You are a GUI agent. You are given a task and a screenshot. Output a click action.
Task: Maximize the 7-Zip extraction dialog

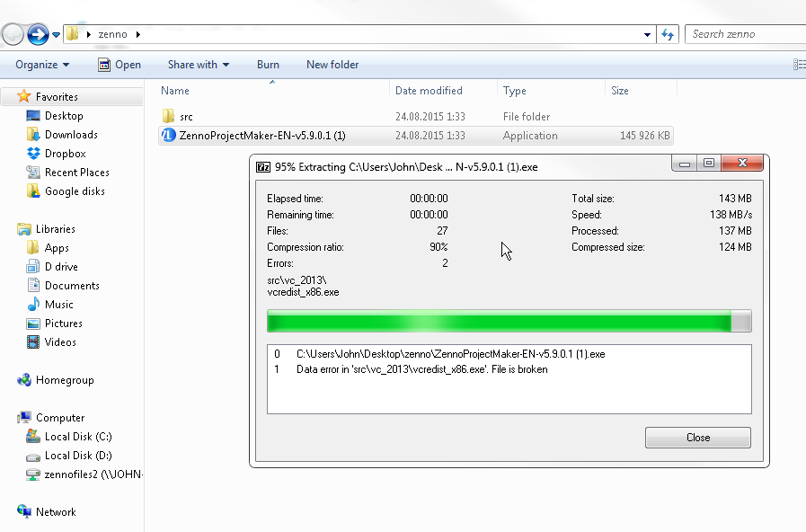click(x=709, y=163)
